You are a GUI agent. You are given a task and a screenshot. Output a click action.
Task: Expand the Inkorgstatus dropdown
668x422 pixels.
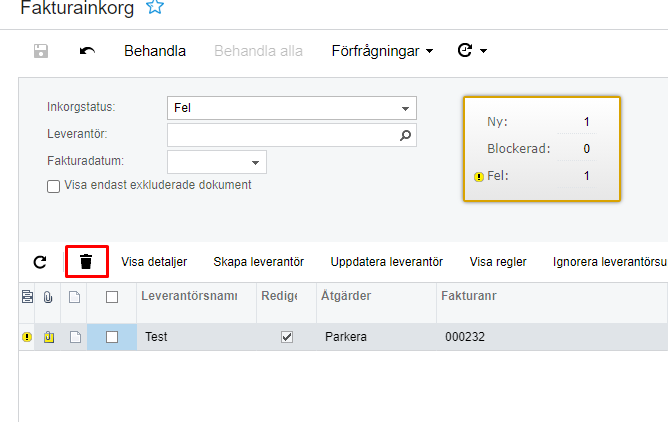405,108
